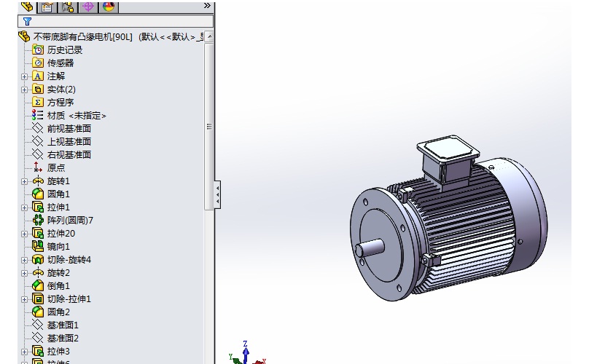Click the 注解 annotation folder icon

click(x=38, y=76)
